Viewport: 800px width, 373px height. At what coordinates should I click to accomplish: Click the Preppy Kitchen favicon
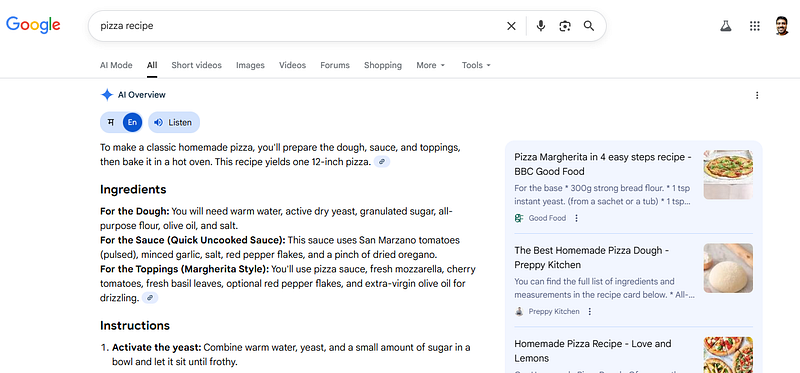519,311
